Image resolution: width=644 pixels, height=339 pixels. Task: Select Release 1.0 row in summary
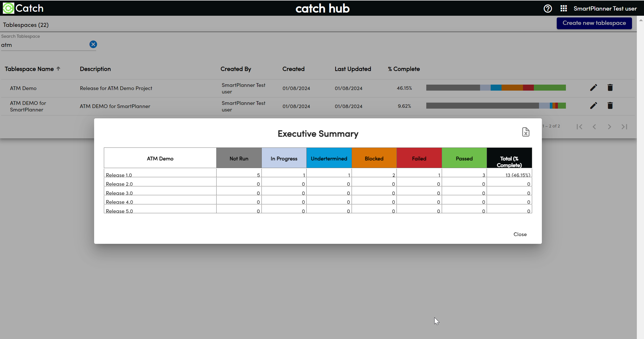click(x=119, y=175)
